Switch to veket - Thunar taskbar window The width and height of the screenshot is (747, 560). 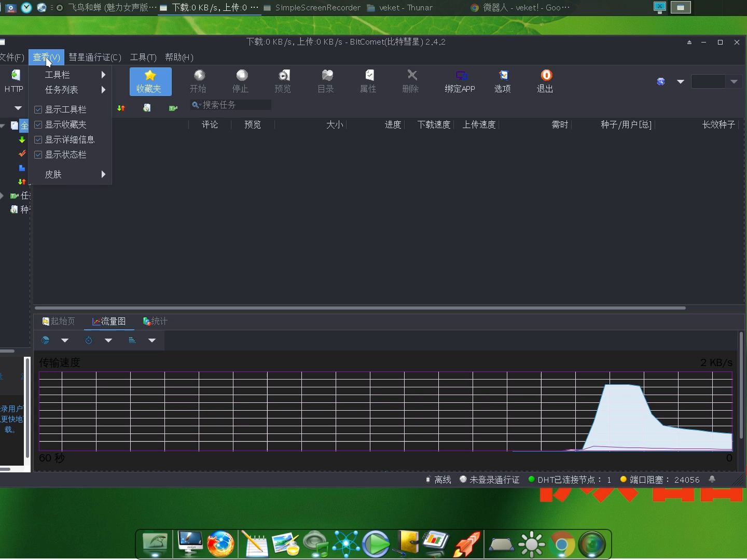399,7
